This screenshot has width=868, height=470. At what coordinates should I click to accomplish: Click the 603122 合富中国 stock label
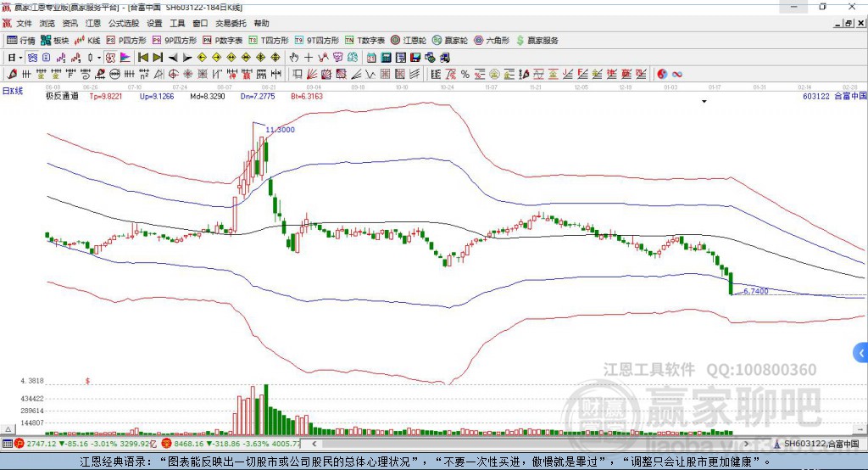point(835,96)
